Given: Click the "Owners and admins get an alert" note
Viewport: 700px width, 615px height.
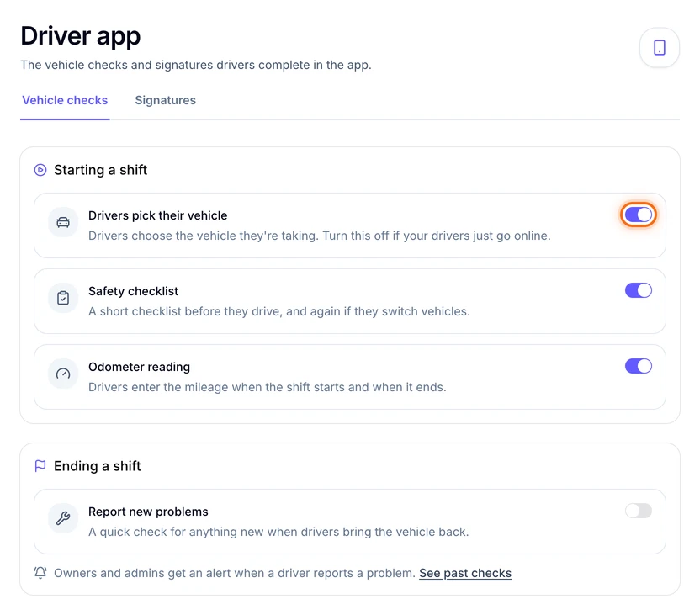Looking at the screenshot, I should 235,573.
